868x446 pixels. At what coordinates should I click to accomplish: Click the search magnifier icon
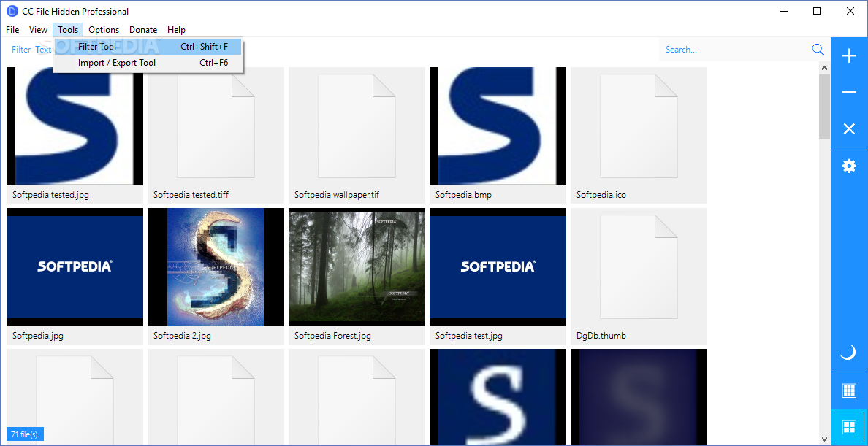[818, 49]
